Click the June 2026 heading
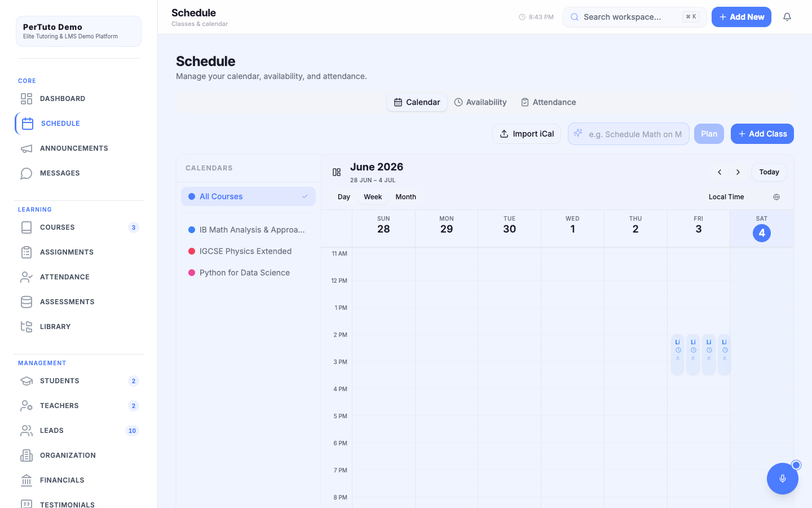Screen dimensions: 812x508 pyautogui.click(x=377, y=167)
